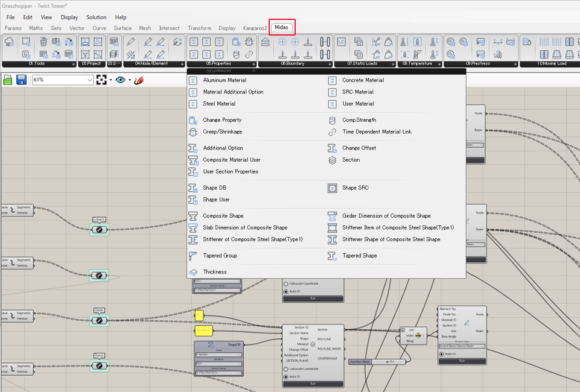Click the truck icon in 10.Moving Load
The image size is (580, 392).
click(x=527, y=42)
